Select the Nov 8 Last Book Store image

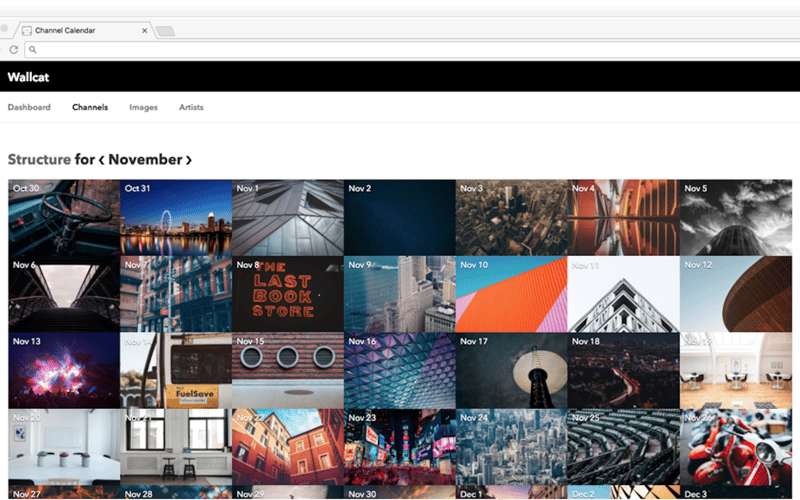[288, 294]
